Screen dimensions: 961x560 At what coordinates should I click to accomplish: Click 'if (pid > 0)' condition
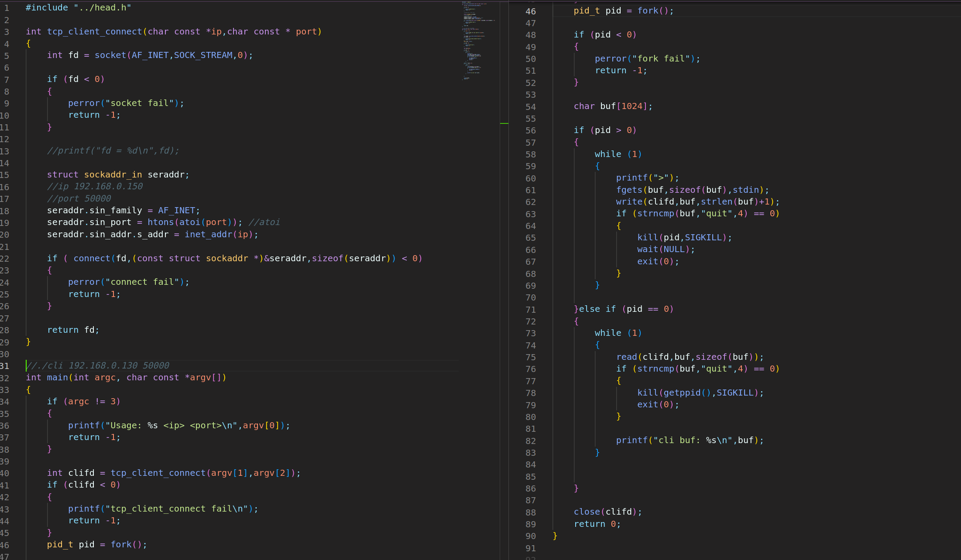click(x=605, y=130)
